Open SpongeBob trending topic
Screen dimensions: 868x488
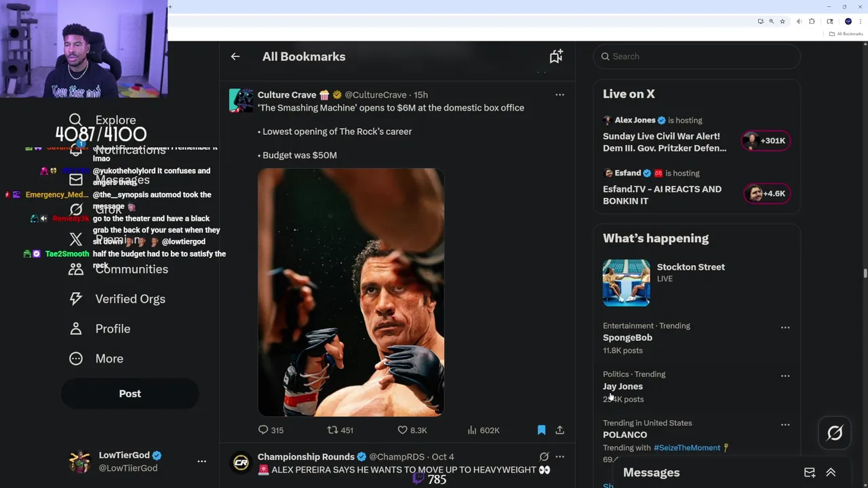tap(627, 338)
